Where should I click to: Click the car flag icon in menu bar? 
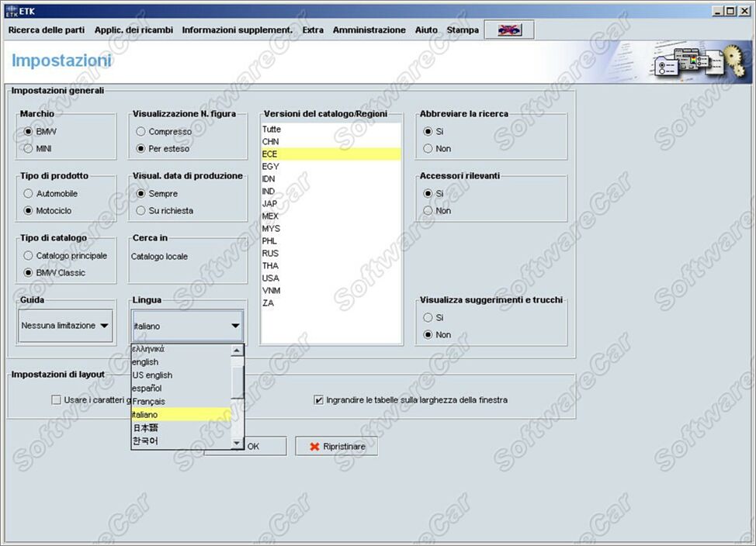509,30
